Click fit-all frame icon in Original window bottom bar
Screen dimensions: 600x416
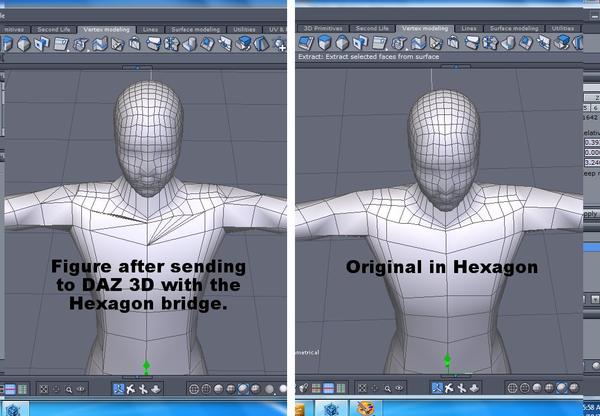tap(362, 388)
